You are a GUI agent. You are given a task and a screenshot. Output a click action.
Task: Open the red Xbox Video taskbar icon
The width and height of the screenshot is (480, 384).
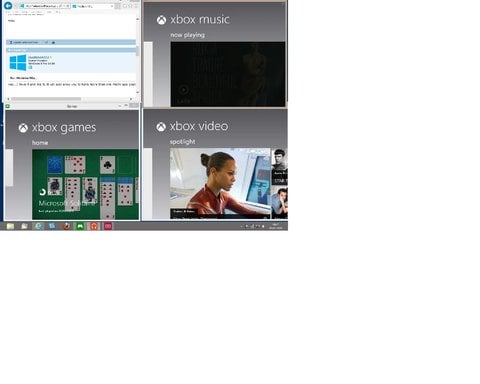pos(108,226)
